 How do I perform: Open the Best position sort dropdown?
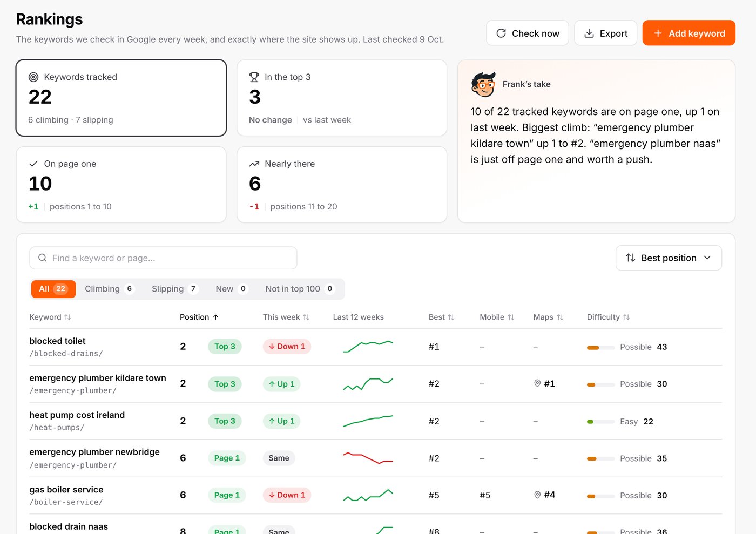(x=669, y=258)
